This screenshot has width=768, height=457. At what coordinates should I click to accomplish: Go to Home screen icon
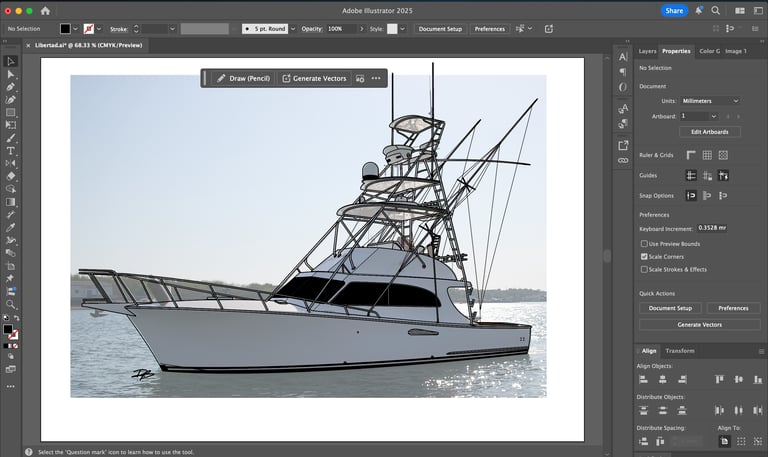pos(46,10)
